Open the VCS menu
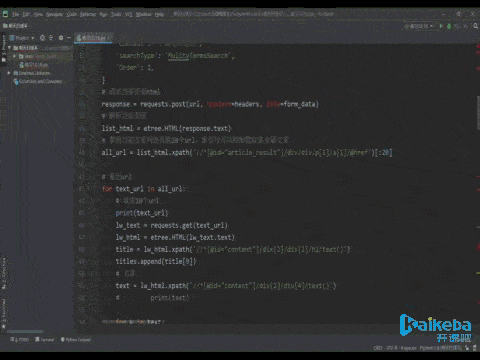This screenshot has height=360, width=480. pyautogui.click(x=129, y=14)
